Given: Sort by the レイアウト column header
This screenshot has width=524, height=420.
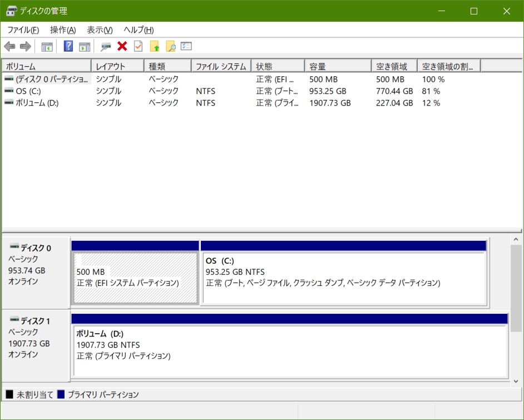Looking at the screenshot, I should [x=118, y=66].
